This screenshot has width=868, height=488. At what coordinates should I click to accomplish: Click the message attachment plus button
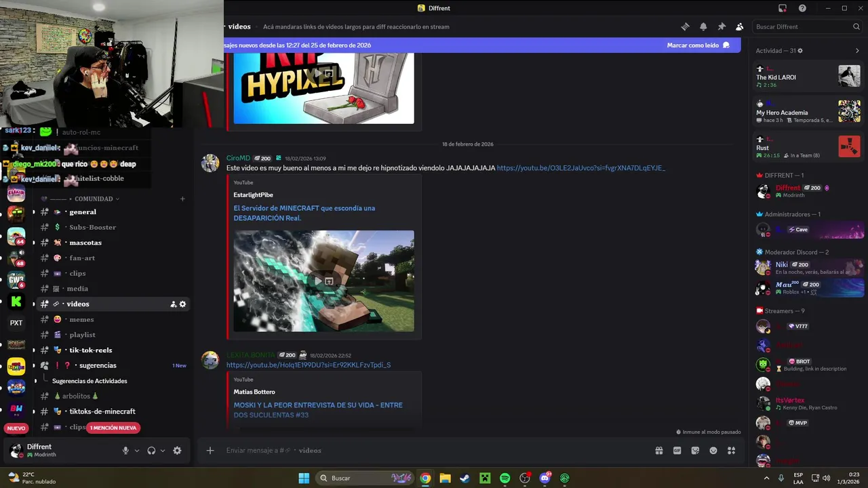(x=210, y=451)
